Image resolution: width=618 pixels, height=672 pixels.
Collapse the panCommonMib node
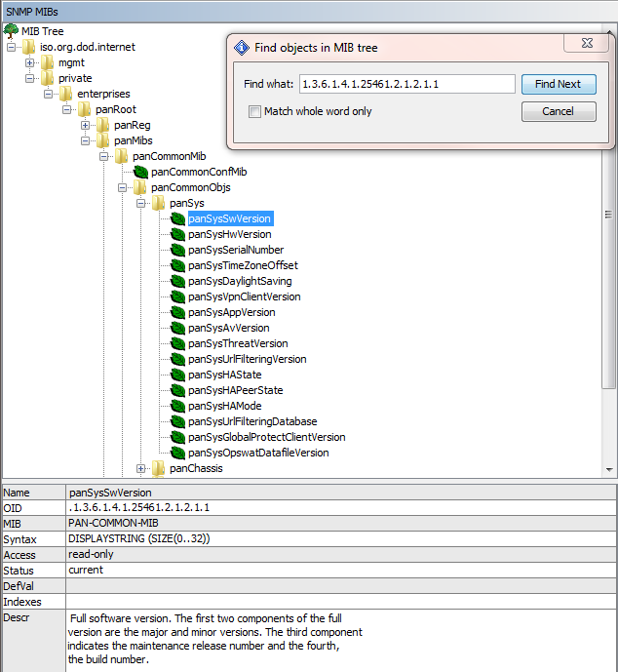coord(103,156)
